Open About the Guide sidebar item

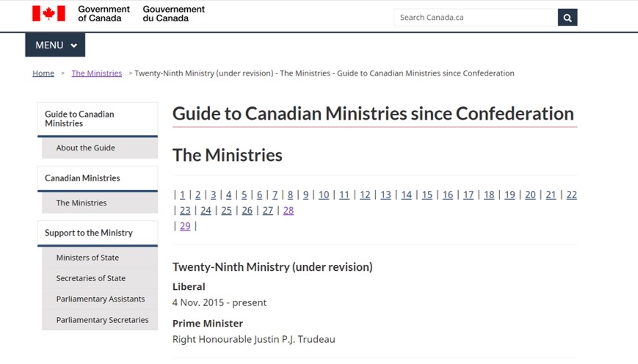point(86,148)
